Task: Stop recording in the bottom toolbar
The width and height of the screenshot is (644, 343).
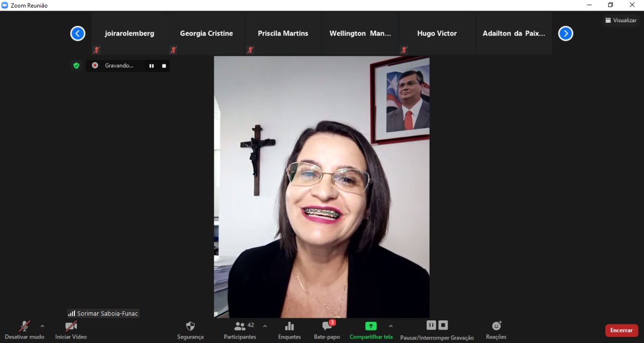Action: point(443,325)
